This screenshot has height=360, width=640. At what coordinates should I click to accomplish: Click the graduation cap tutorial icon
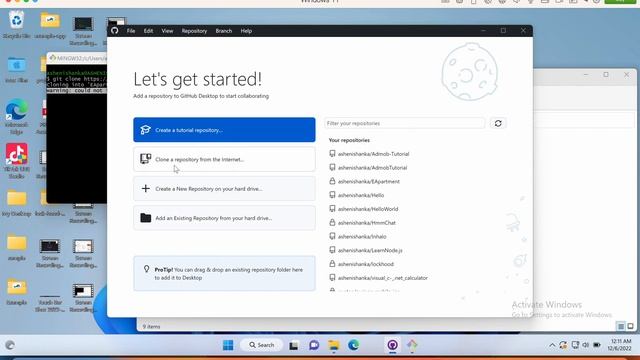145,130
